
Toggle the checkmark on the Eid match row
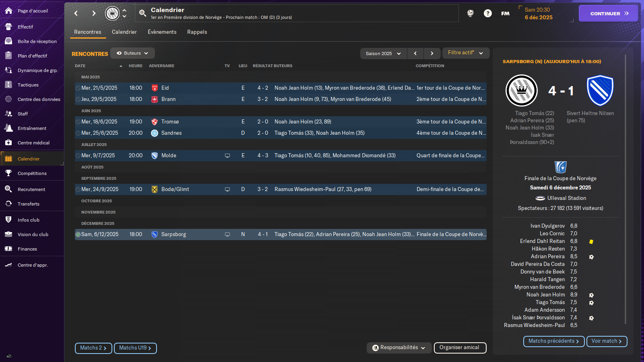click(x=78, y=88)
